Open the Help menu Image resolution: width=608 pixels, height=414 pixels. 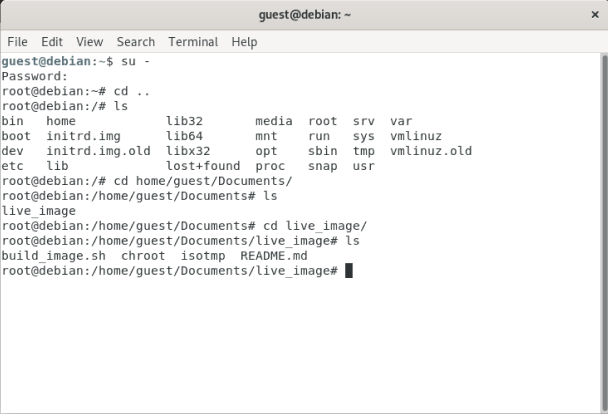coord(244,42)
